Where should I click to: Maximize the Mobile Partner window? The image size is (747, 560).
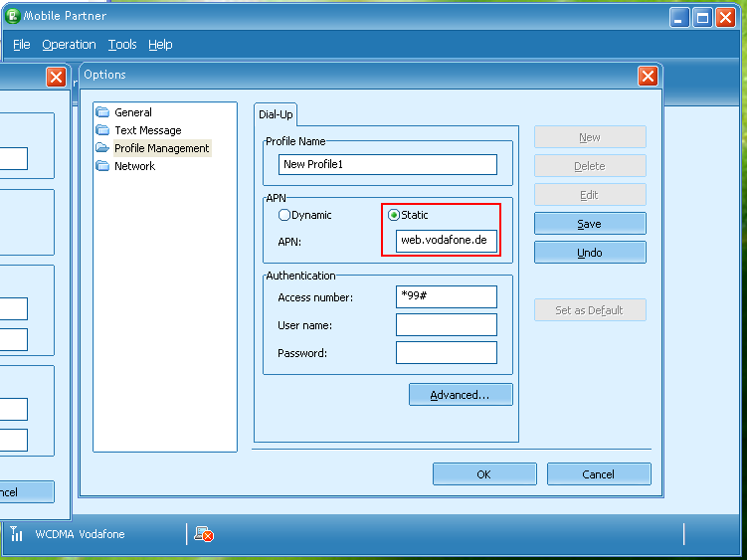click(x=702, y=18)
